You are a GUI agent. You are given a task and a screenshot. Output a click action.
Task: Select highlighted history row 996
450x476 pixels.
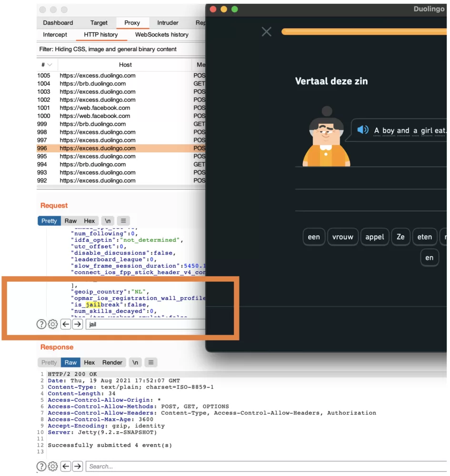[x=121, y=148]
